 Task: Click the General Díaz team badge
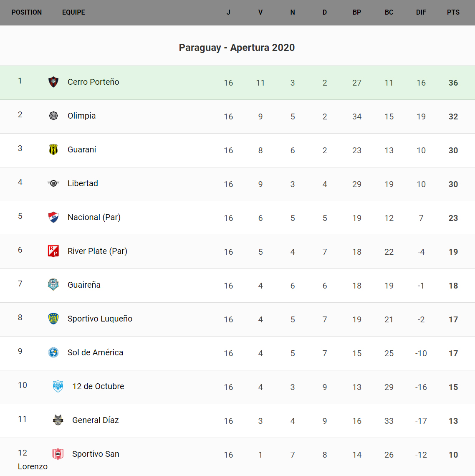pos(58,420)
